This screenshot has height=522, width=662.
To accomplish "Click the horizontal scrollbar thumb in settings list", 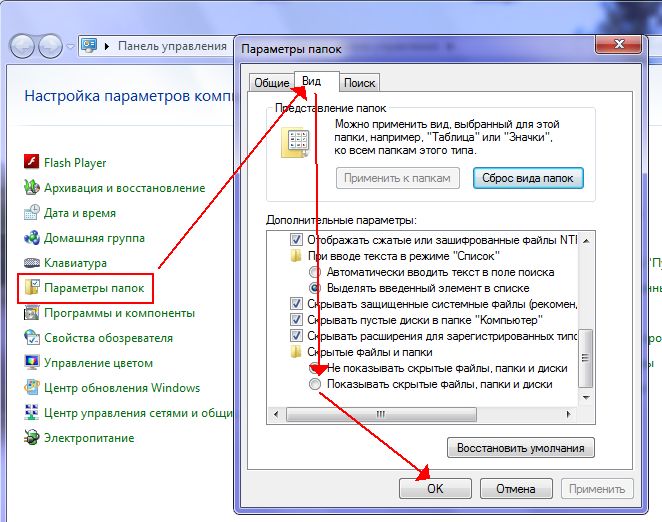I will point(381,414).
